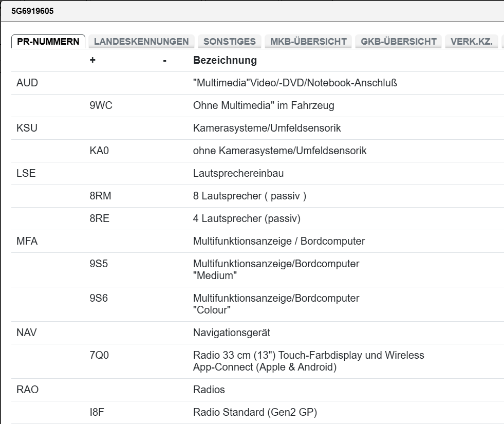This screenshot has width=504, height=424.
Task: Select the AUD category row
Action: (x=27, y=83)
